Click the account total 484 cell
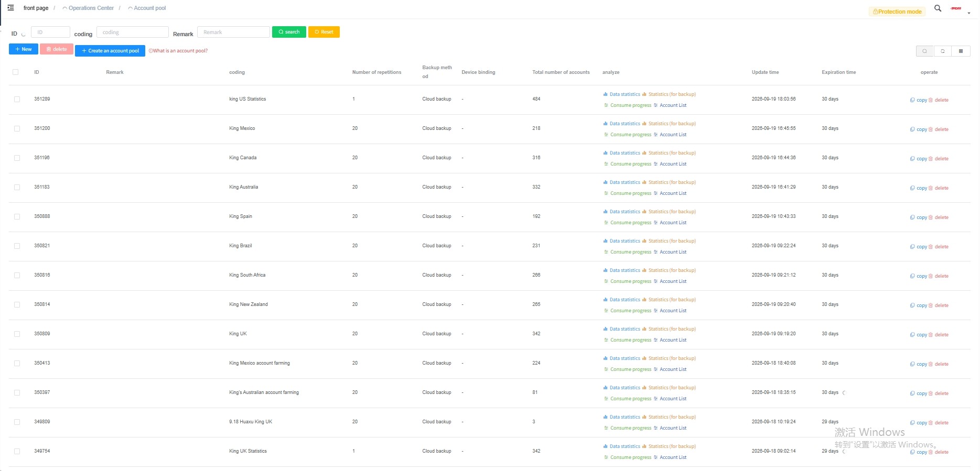 pyautogui.click(x=536, y=99)
